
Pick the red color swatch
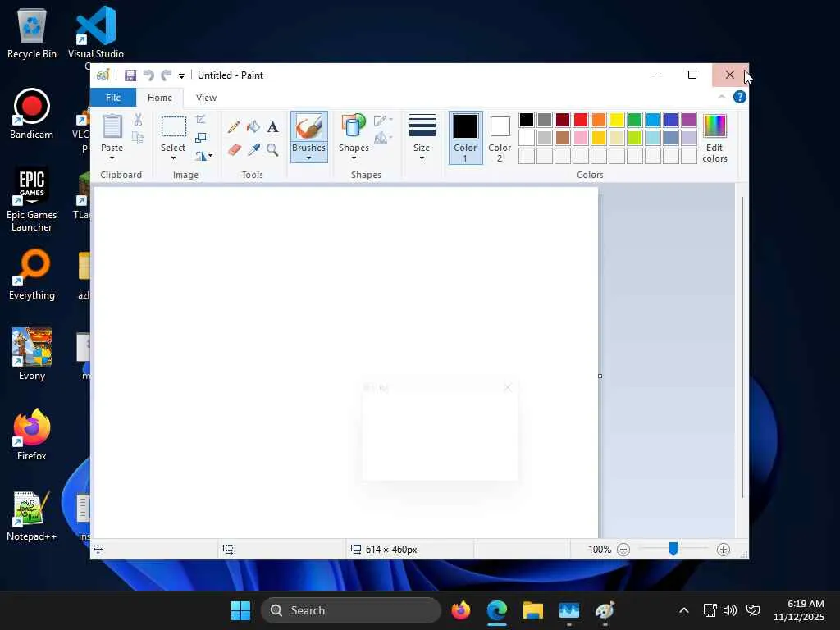[x=581, y=120]
